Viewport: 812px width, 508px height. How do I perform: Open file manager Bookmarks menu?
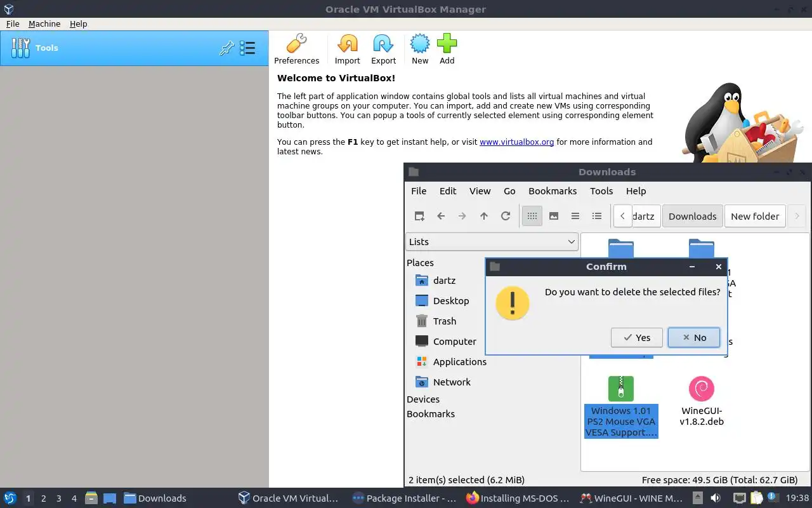[553, 191]
